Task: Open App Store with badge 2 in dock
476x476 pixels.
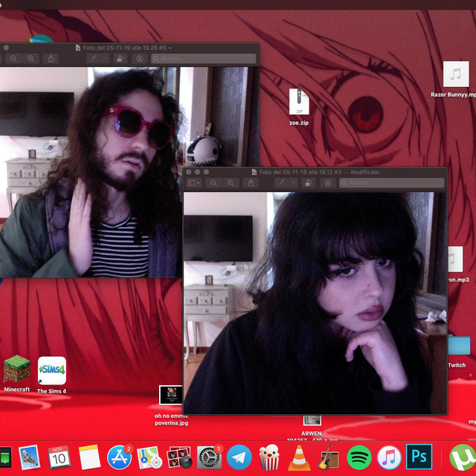Action: pos(119,457)
